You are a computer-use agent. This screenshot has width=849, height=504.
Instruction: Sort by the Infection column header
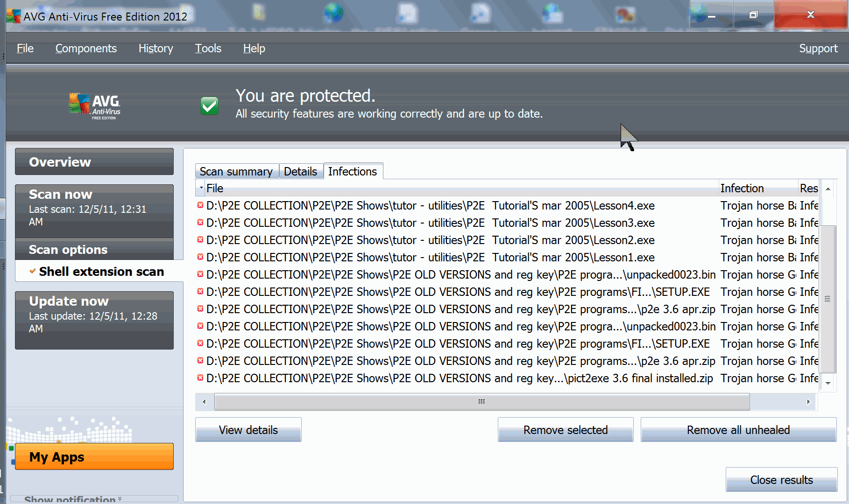758,188
